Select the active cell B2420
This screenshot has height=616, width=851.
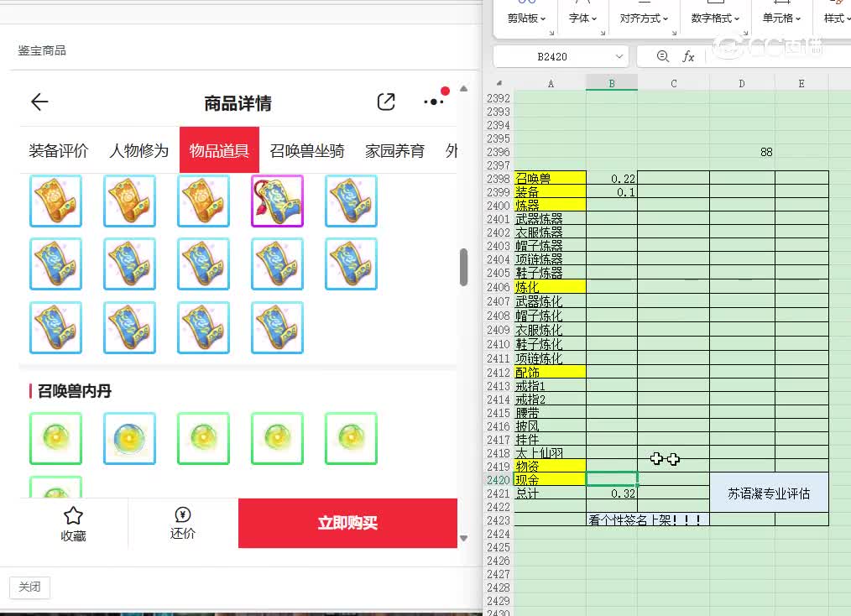612,478
